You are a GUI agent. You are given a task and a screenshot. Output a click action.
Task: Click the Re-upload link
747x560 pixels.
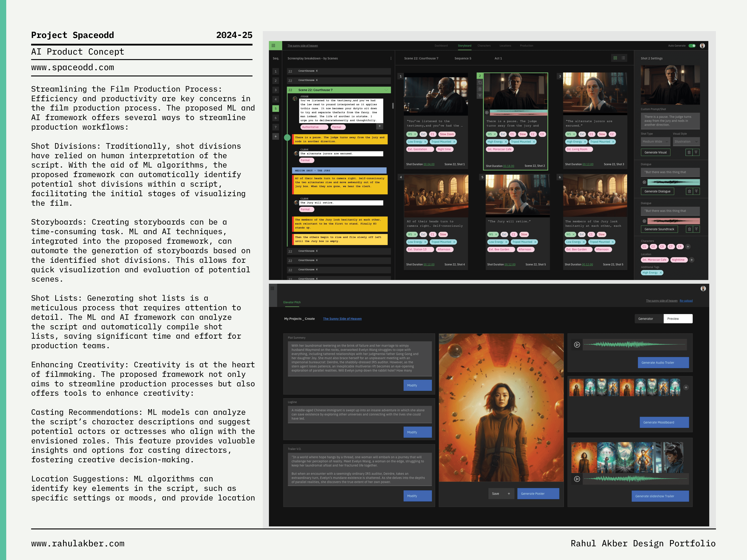coord(686,301)
